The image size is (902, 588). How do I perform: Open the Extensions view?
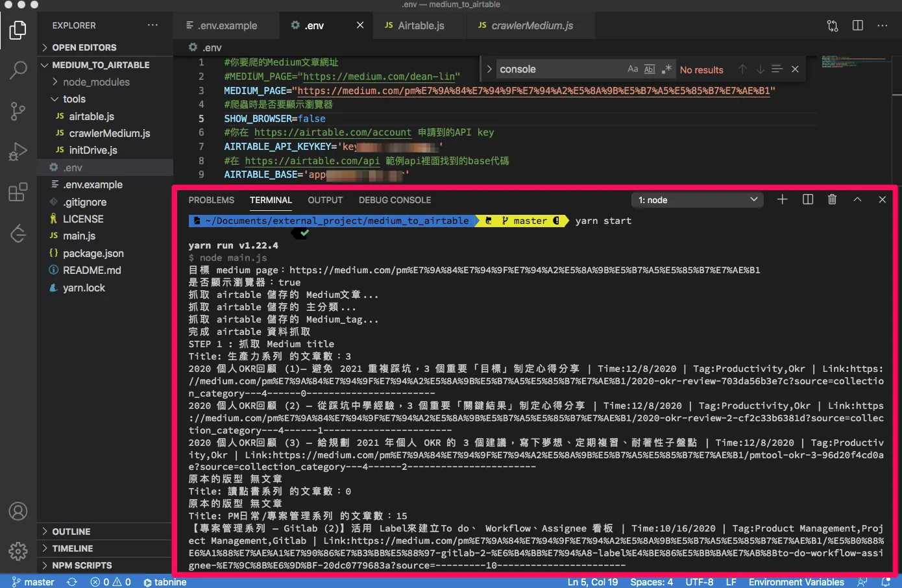[x=18, y=192]
